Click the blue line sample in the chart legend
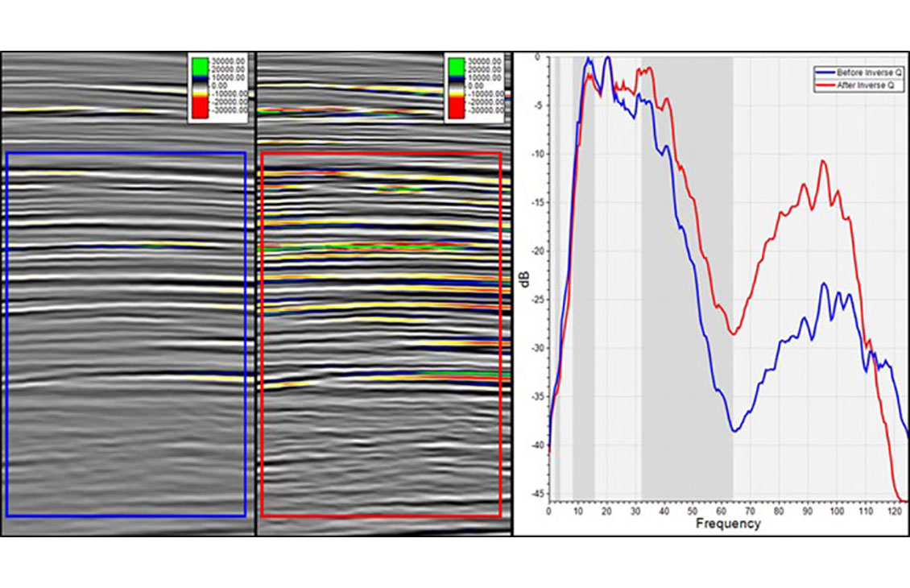 point(825,72)
